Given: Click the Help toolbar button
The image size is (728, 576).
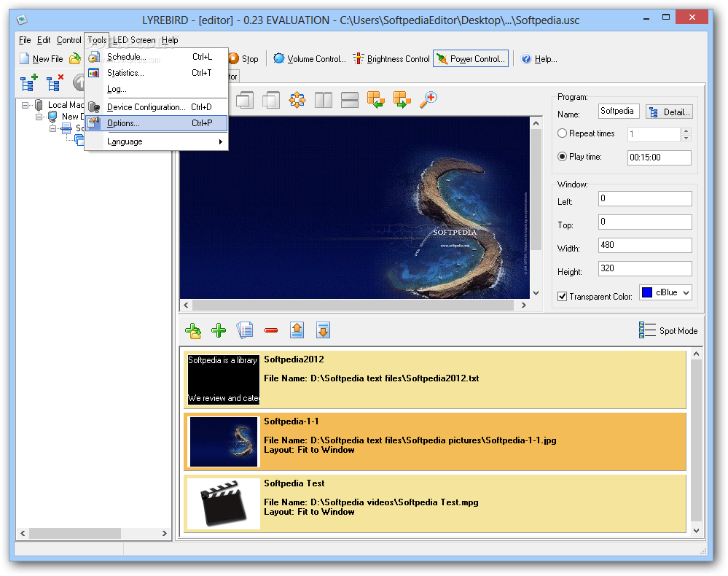Looking at the screenshot, I should click(x=539, y=59).
